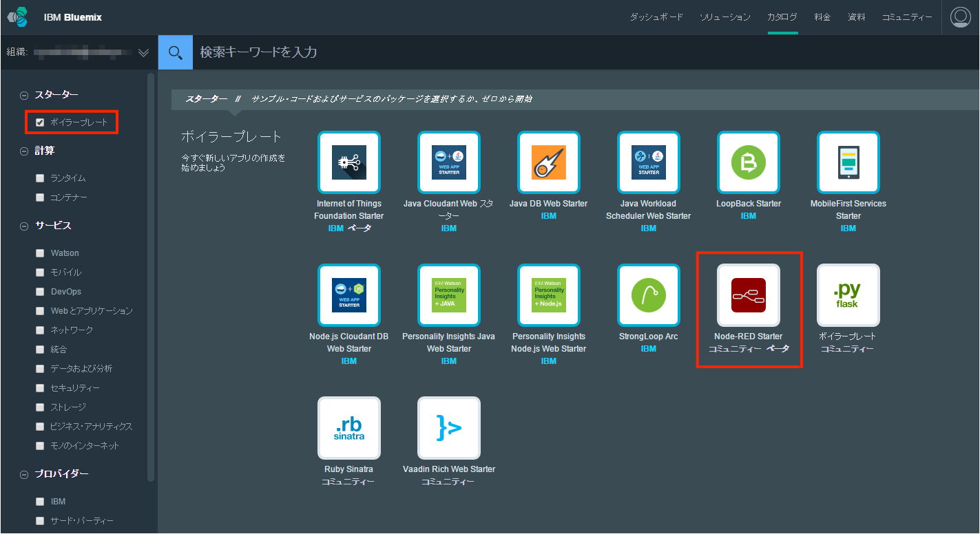Viewport: 980px width, 534px height.
Task: Choose the LoopBack Starter icon
Action: point(749,162)
